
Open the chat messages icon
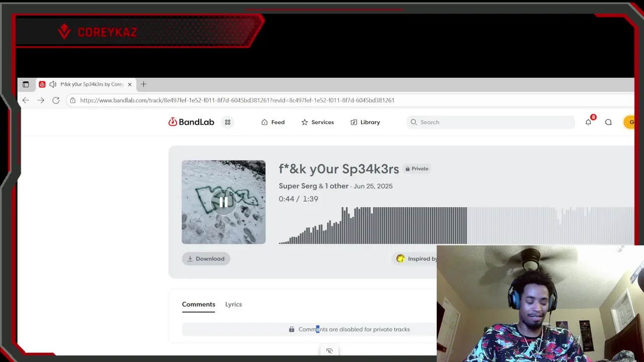click(x=608, y=122)
